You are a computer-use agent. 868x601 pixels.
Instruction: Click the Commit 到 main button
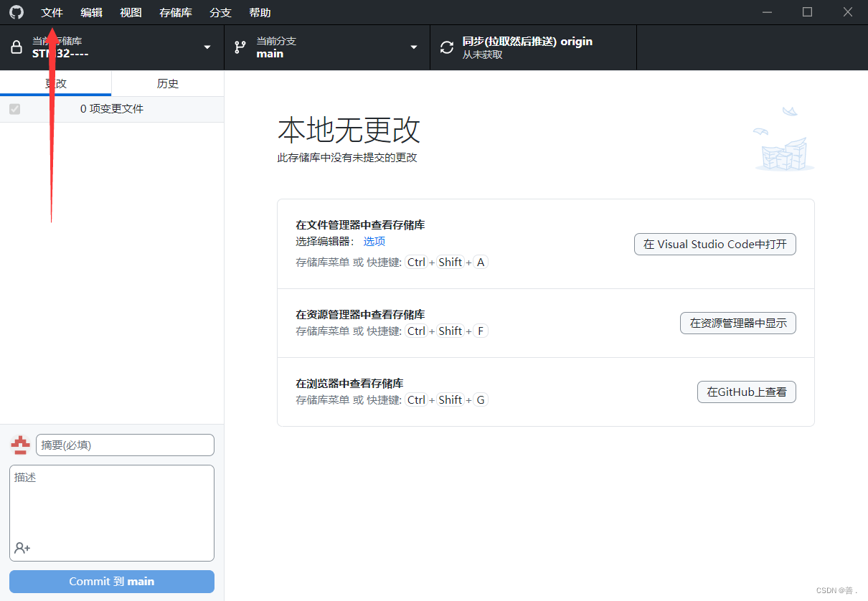point(112,582)
